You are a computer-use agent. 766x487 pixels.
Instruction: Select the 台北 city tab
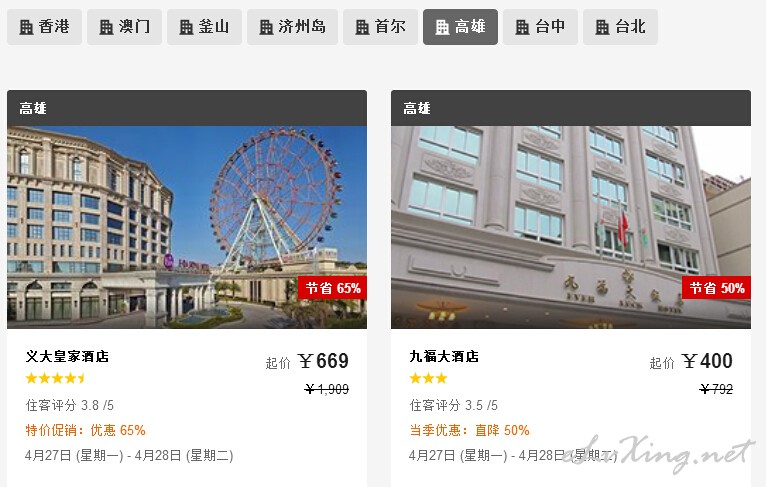click(x=620, y=27)
